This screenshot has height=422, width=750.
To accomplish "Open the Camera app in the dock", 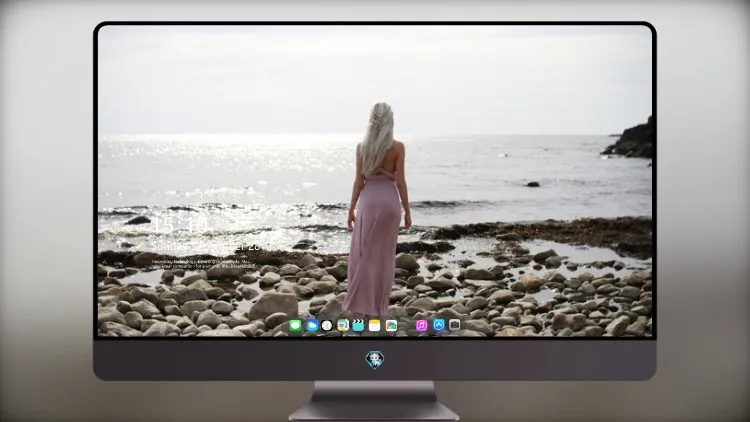I will [454, 325].
